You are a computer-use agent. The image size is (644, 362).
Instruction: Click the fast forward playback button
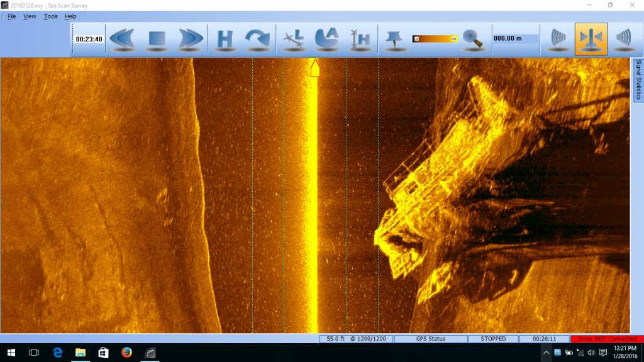[x=189, y=39]
